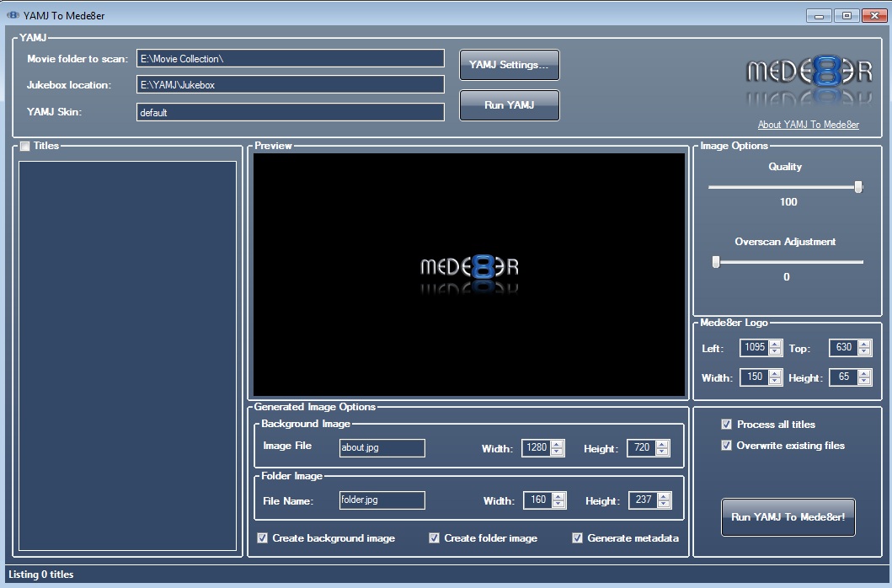
Task: Click the Overscan Adjustment slider handle
Action: (716, 262)
